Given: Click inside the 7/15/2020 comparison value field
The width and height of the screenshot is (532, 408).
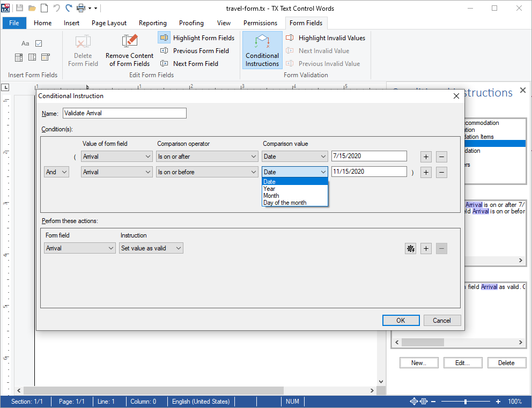Looking at the screenshot, I should click(x=368, y=156).
